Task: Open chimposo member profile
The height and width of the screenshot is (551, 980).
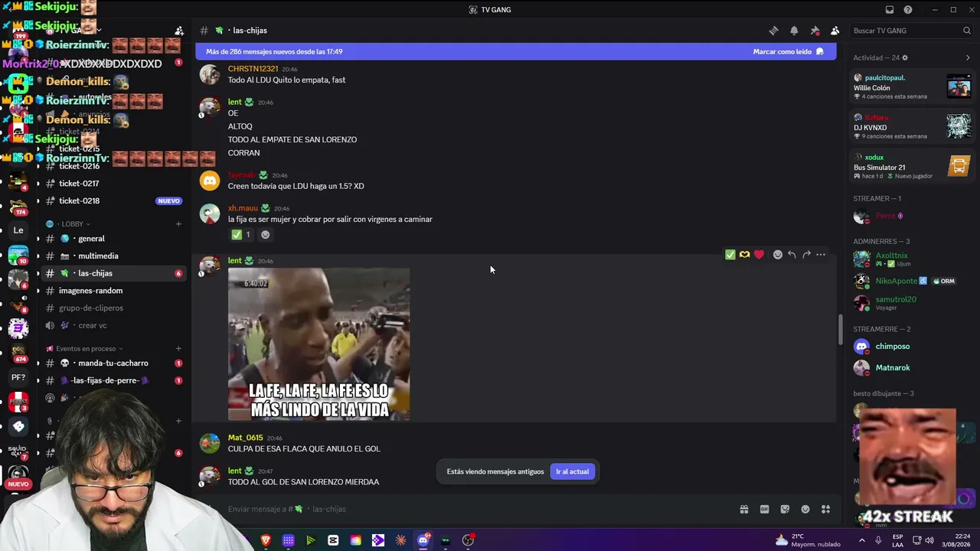Action: click(912, 347)
